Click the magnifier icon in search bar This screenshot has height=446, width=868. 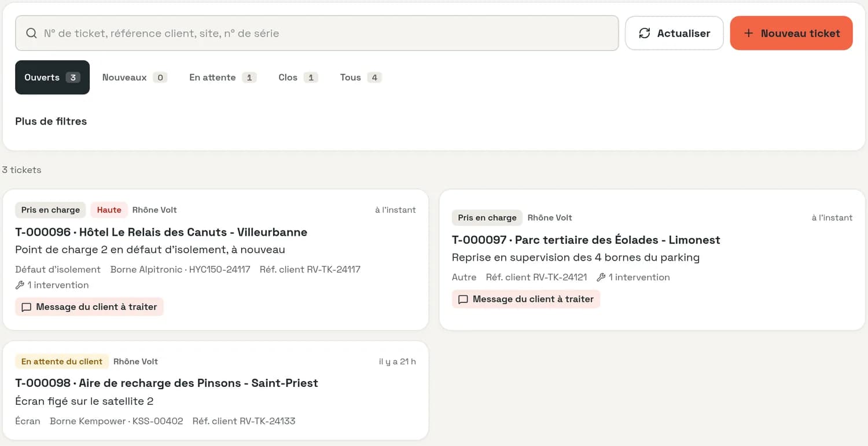[32, 34]
